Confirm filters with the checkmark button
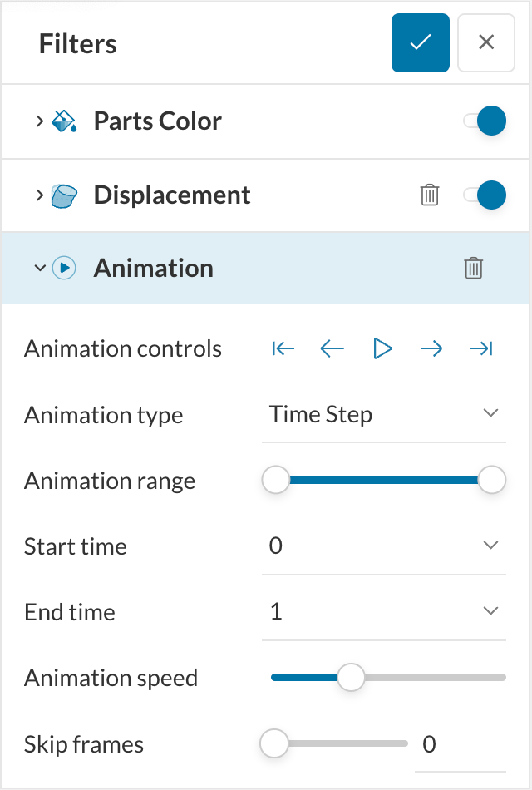Viewport: 532px width, 790px height. 421,42
